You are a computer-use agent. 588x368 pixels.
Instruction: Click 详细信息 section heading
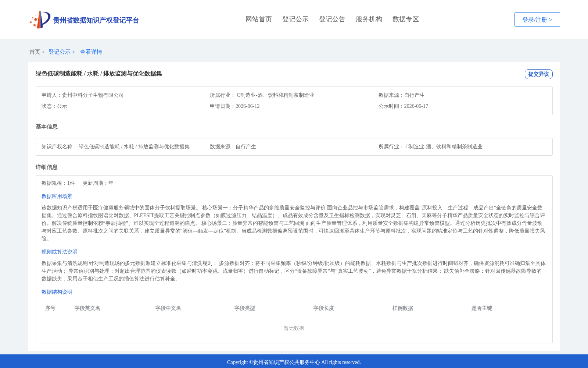click(47, 167)
